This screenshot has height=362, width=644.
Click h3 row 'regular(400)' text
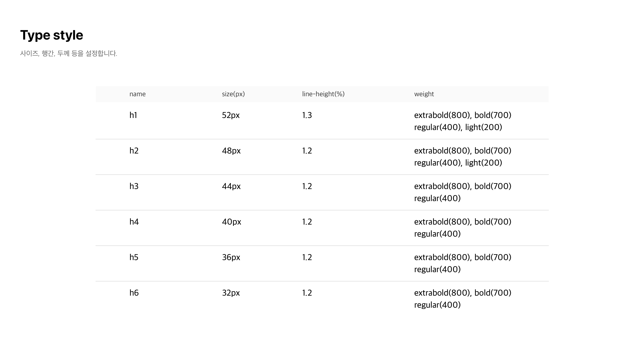437,198
